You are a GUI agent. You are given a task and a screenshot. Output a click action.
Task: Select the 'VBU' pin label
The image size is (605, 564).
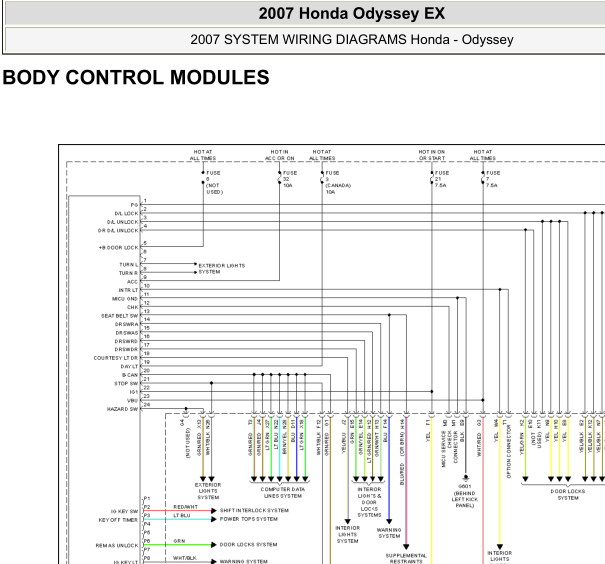pos(132,401)
